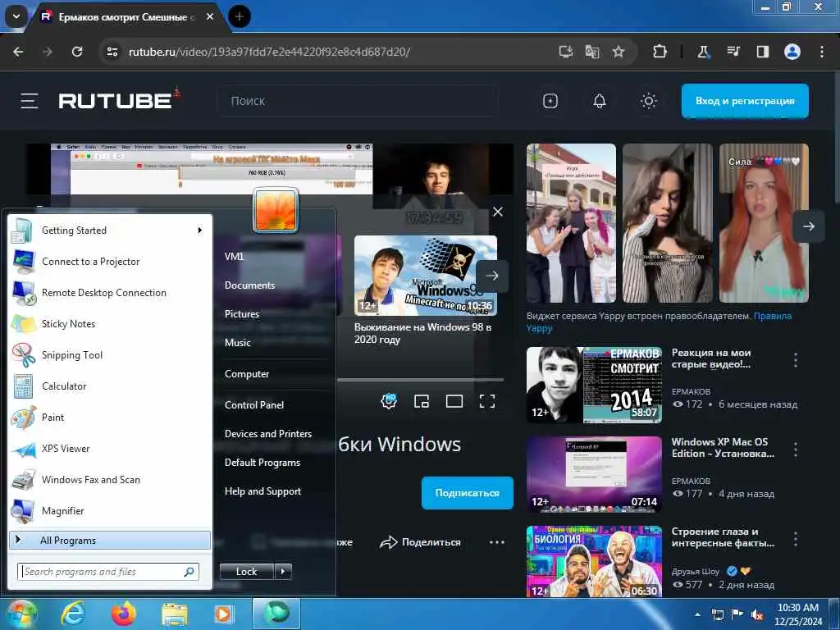
Task: Open Sticky Notes program
Action: [x=109, y=323]
